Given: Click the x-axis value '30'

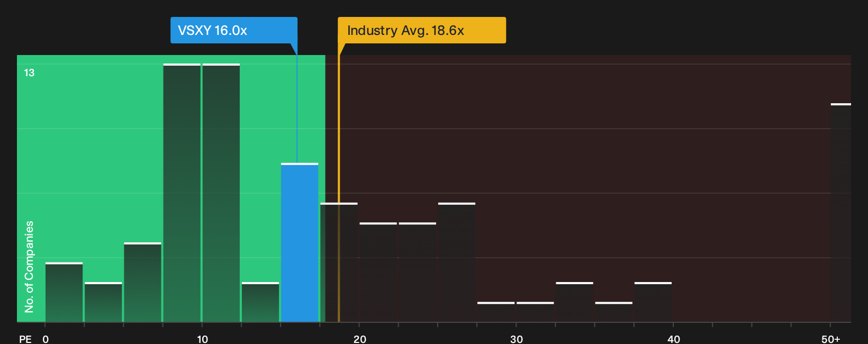Looking at the screenshot, I should tap(517, 339).
